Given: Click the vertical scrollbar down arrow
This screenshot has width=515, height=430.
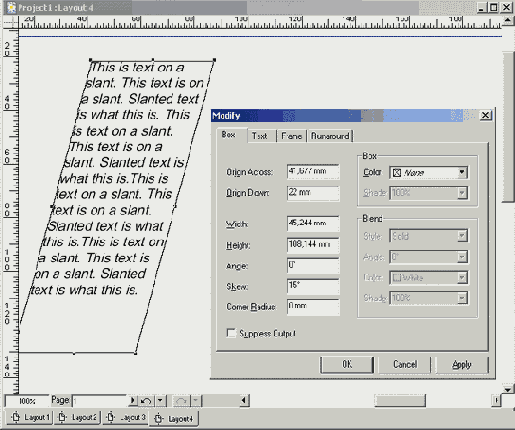Looking at the screenshot, I should (x=508, y=389).
